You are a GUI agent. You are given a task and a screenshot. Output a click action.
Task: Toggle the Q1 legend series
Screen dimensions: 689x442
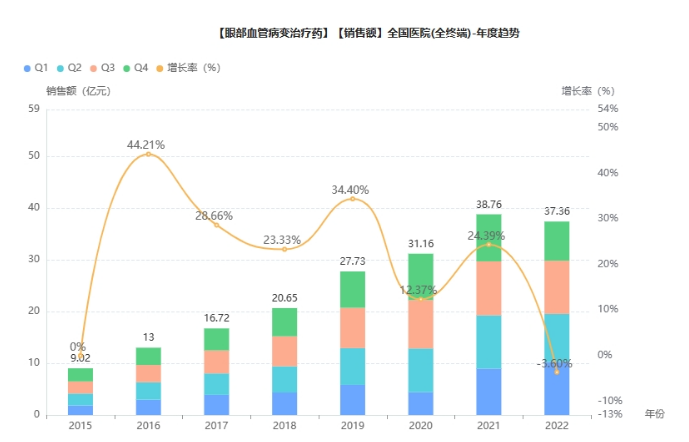(x=36, y=68)
